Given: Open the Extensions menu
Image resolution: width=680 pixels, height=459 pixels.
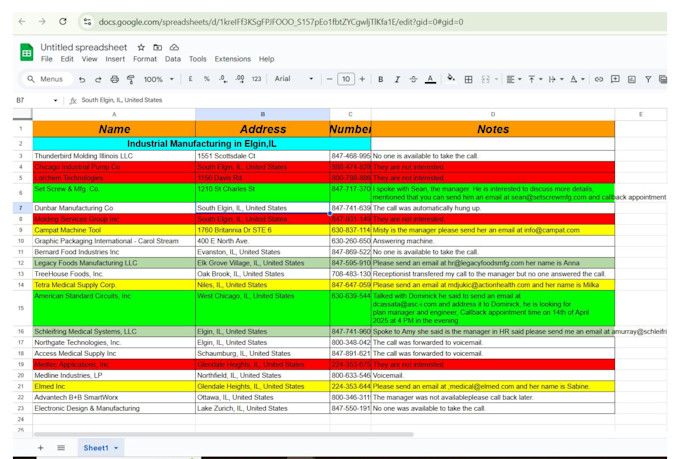Looking at the screenshot, I should [232, 59].
